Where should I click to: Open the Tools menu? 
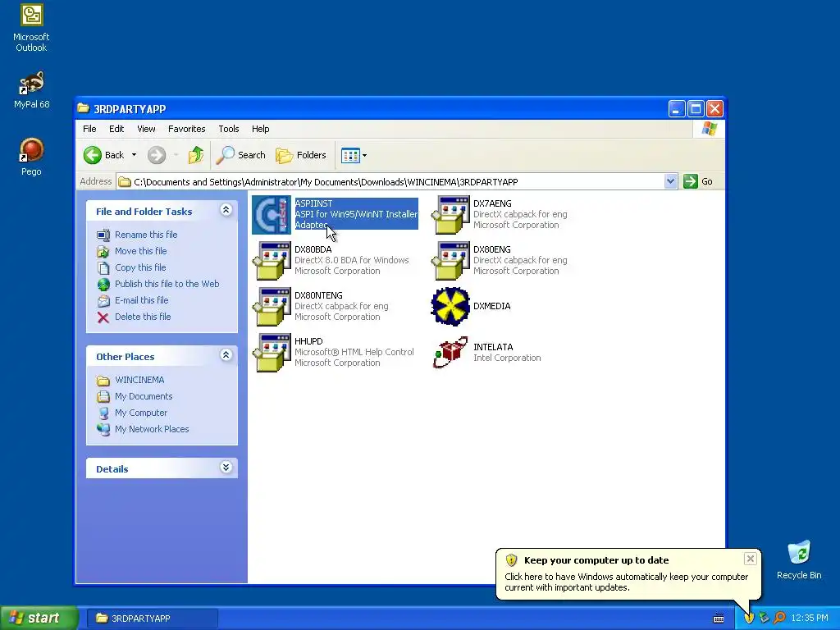[229, 129]
